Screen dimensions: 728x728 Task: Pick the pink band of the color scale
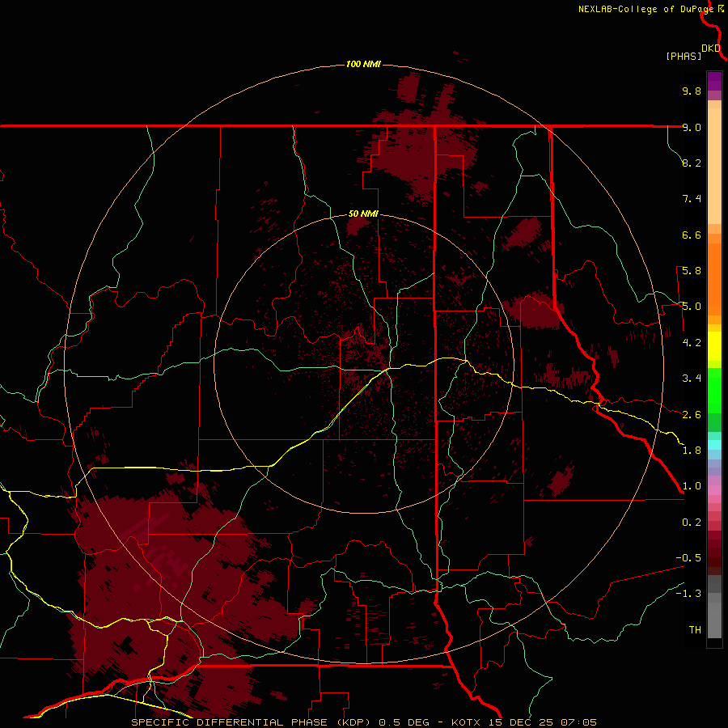714,490
